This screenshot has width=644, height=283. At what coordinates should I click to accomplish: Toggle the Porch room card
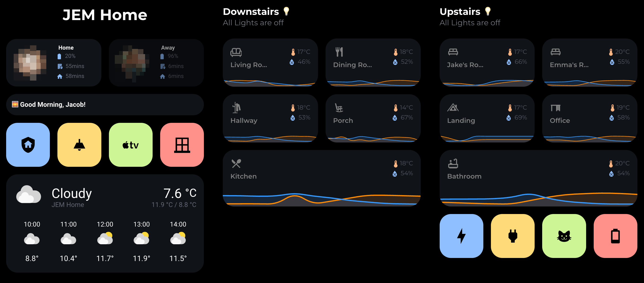[373, 117]
